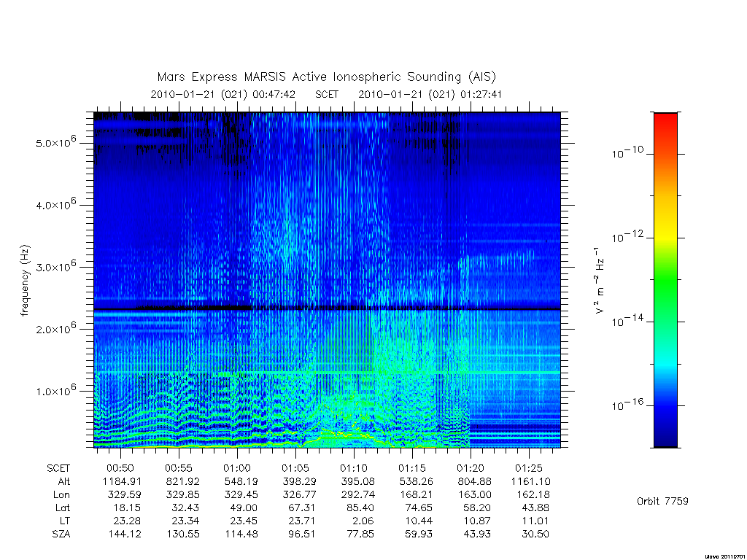Click the altitude value '1161.10'

pos(531,481)
